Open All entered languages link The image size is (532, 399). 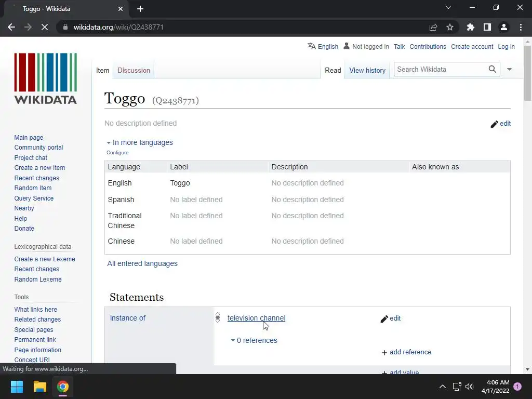tap(142, 263)
